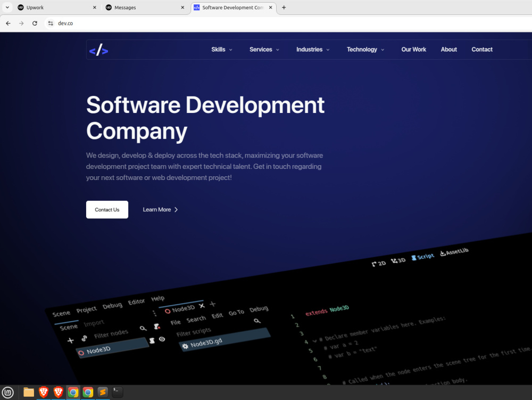Switch to the second Chrome taskbar window
Viewport: 532px width, 400px height.
[88, 393]
